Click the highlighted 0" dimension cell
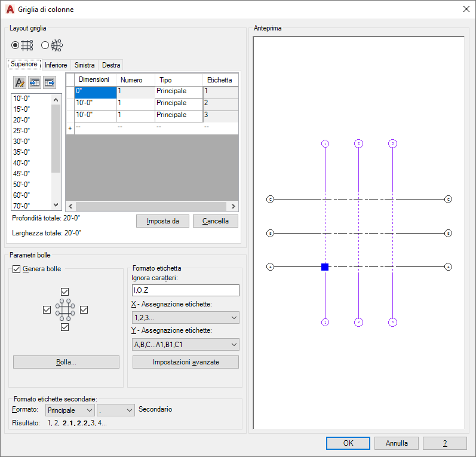The height and width of the screenshot is (457, 476). point(96,93)
